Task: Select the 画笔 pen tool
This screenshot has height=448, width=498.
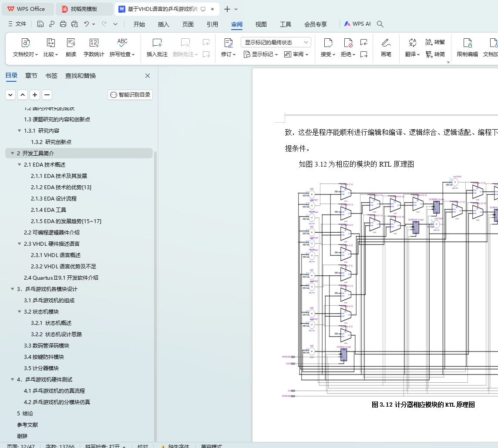Action: pyautogui.click(x=386, y=47)
